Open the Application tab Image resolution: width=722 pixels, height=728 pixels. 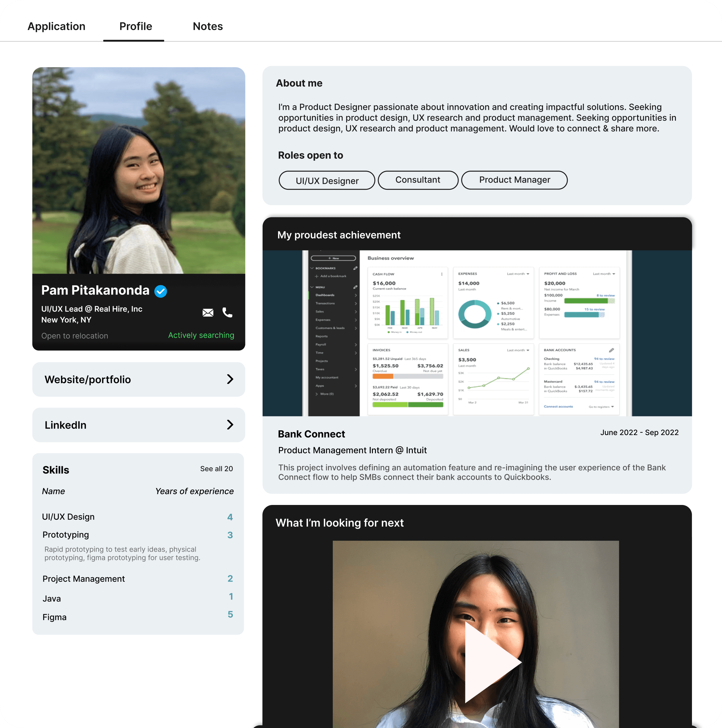56,26
